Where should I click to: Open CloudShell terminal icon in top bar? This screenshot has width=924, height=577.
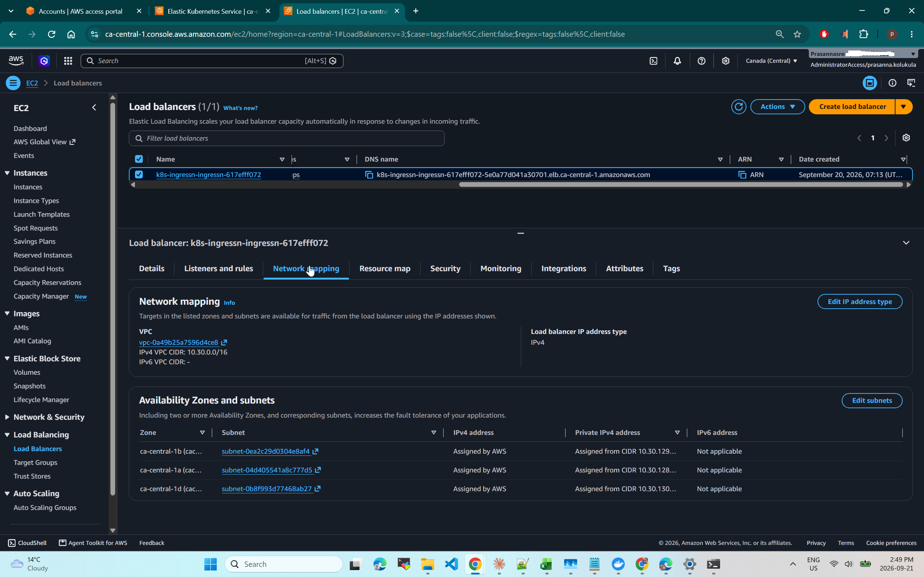point(653,61)
